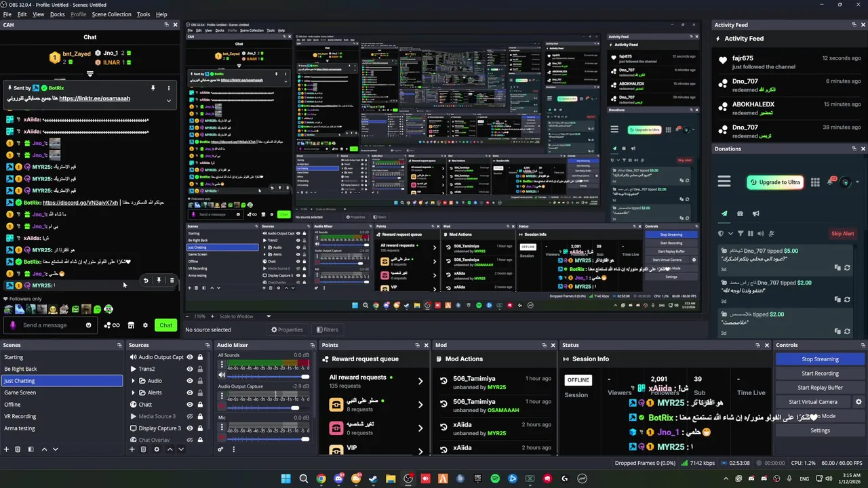Click Stop Streaming button
Image resolution: width=868 pixels, height=488 pixels.
[x=820, y=359]
